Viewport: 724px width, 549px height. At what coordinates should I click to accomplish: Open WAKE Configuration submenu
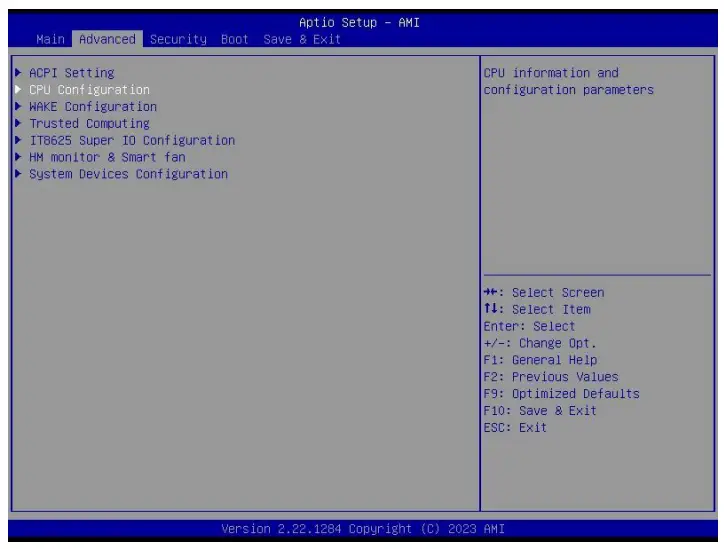pyautogui.click(x=93, y=107)
